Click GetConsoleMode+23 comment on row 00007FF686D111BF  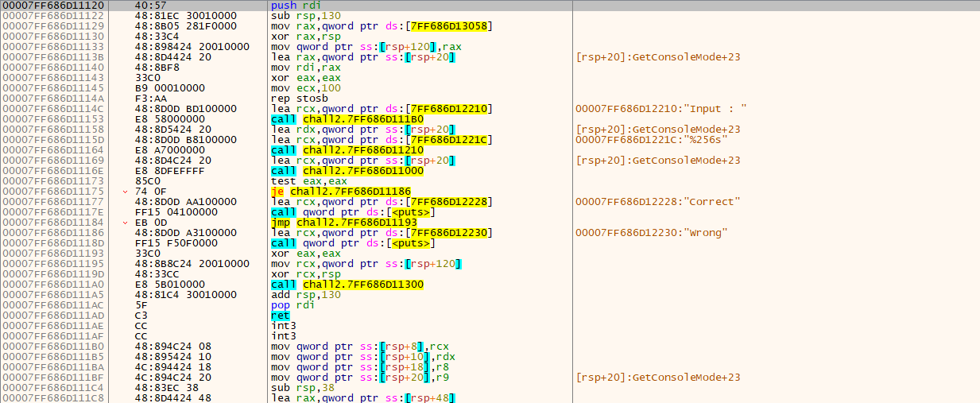(x=657, y=378)
